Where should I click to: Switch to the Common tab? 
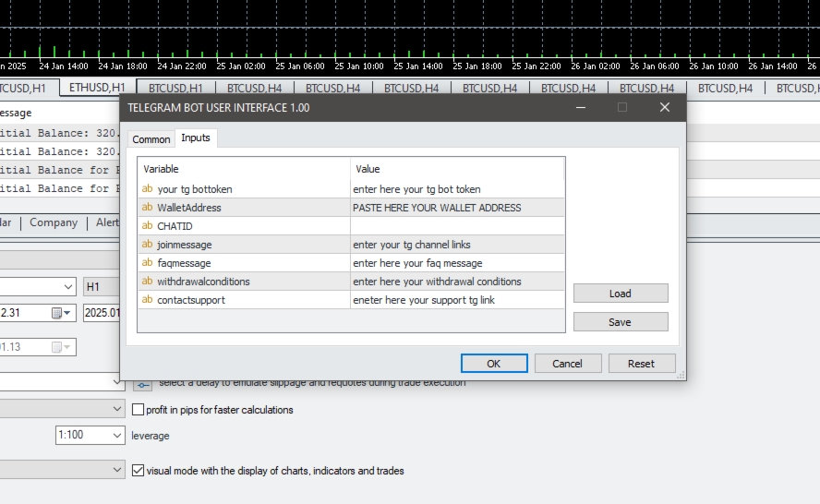point(151,139)
